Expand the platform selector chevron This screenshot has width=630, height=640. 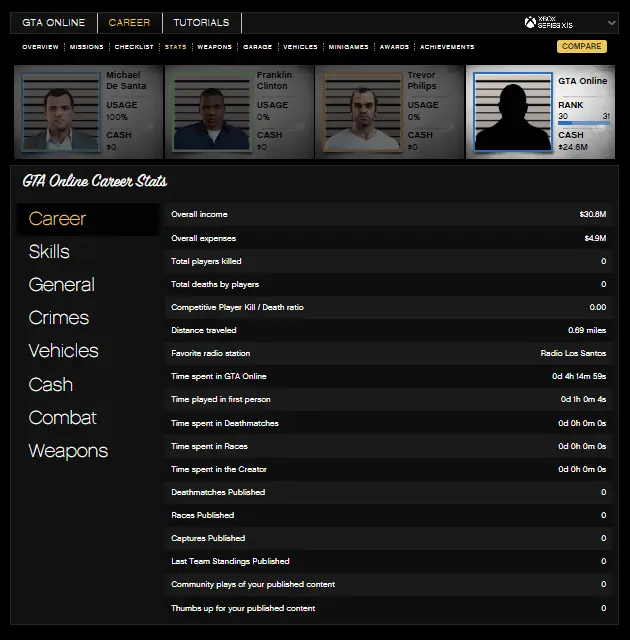click(611, 22)
